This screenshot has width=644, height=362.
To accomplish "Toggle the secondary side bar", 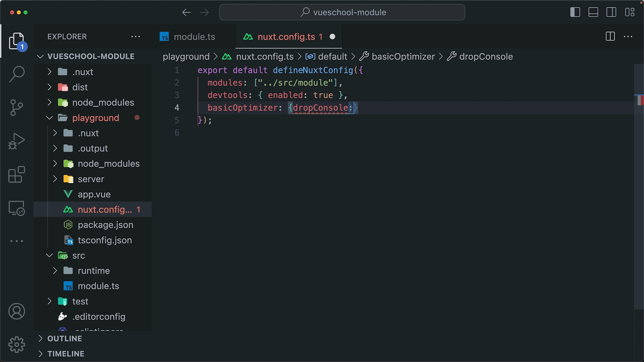I will [611, 12].
